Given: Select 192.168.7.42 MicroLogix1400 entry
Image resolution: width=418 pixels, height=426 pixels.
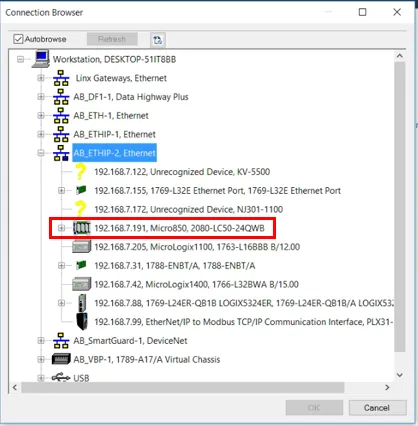Looking at the screenshot, I should click(x=196, y=284).
